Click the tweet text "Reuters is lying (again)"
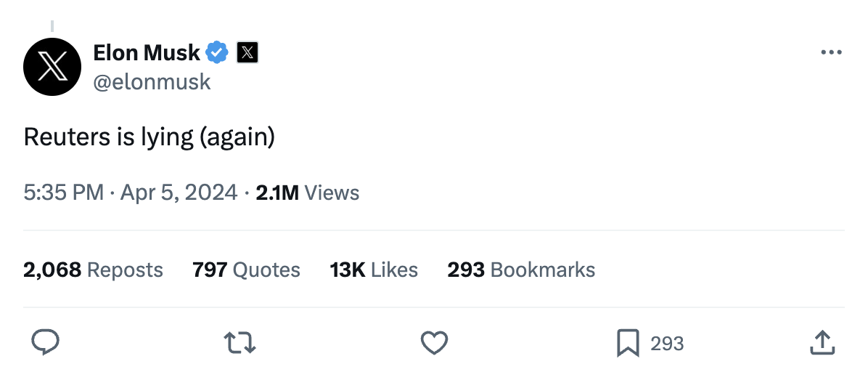Viewport: 868px width, 372px height. pos(150,137)
